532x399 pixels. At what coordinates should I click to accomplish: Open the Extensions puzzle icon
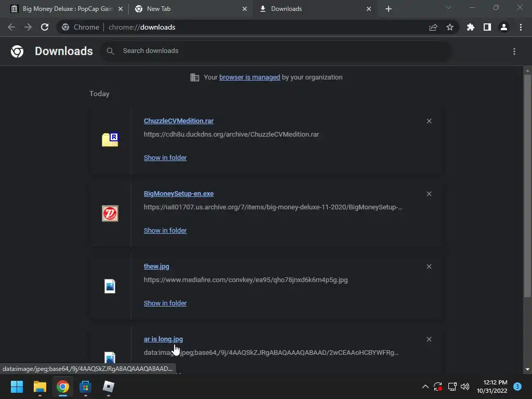pos(471,27)
